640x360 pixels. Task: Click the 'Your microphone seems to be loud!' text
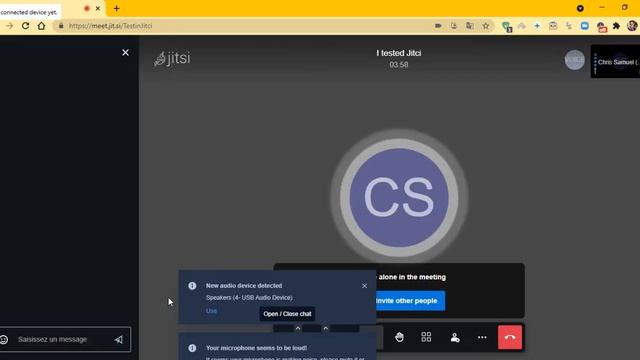click(x=256, y=348)
